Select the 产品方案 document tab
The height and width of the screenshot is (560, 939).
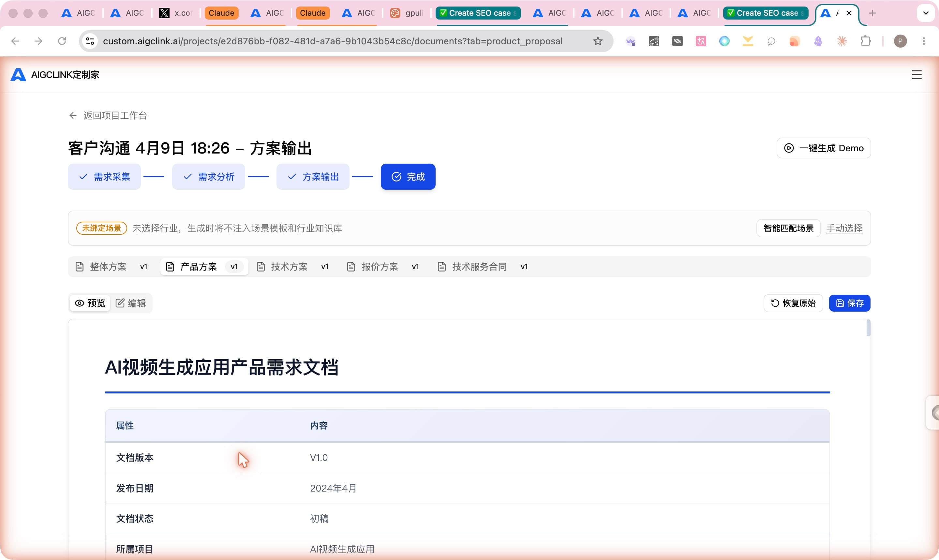click(204, 267)
